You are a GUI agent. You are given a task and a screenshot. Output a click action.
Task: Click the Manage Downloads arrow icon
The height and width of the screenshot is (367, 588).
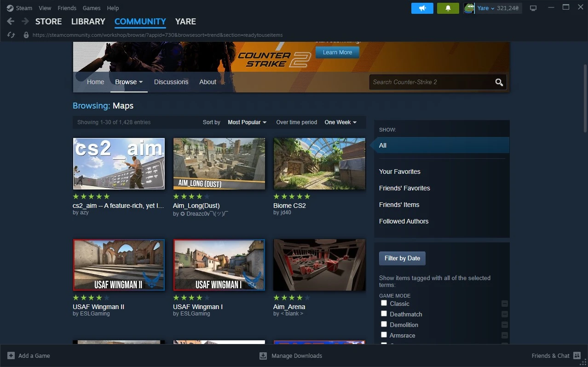tap(263, 356)
